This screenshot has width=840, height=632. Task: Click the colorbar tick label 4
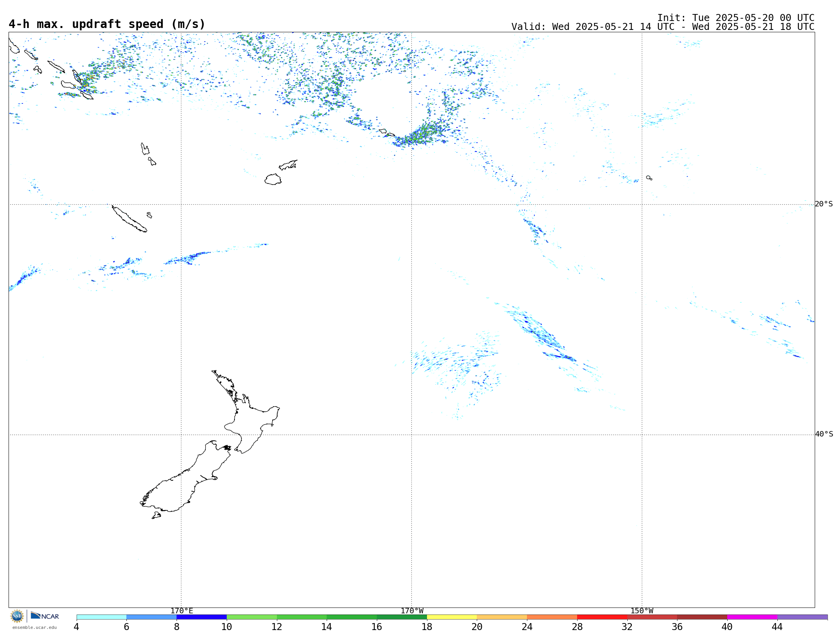click(77, 627)
